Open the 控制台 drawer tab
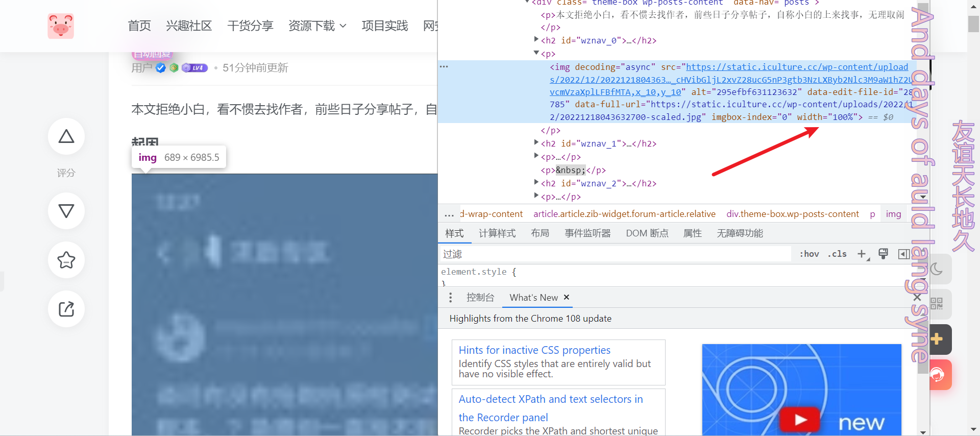 click(x=480, y=297)
